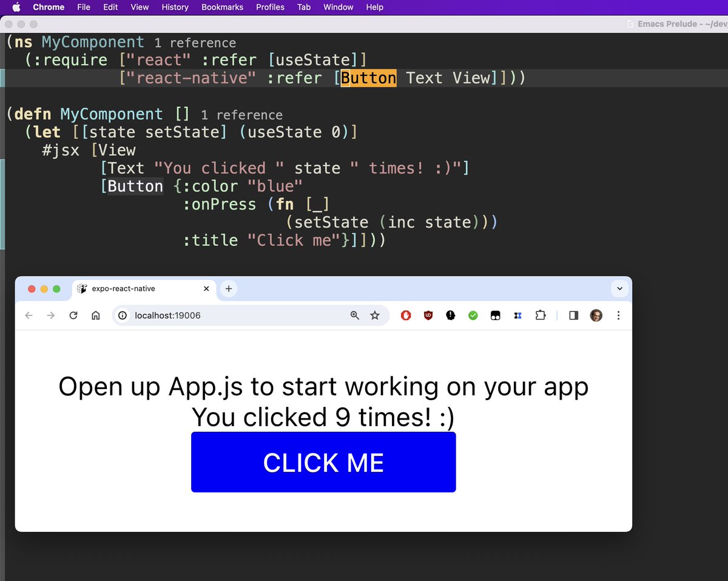
Task: Open the Chrome profile avatar
Action: pyautogui.click(x=596, y=315)
